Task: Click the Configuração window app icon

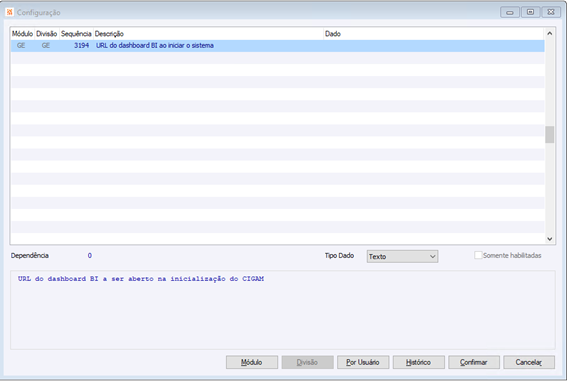Action: 9,12
